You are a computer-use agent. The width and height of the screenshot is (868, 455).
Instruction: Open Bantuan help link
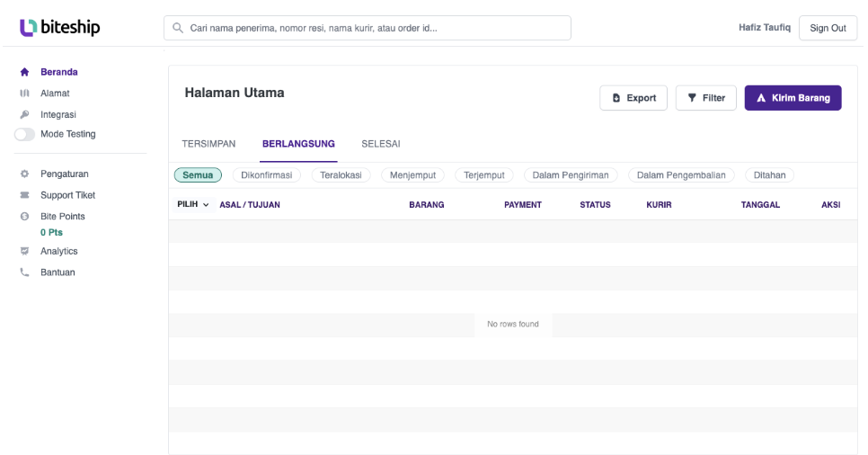[x=58, y=272]
